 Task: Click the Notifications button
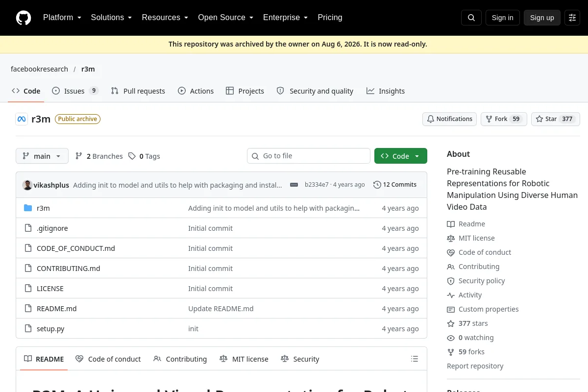coord(449,119)
